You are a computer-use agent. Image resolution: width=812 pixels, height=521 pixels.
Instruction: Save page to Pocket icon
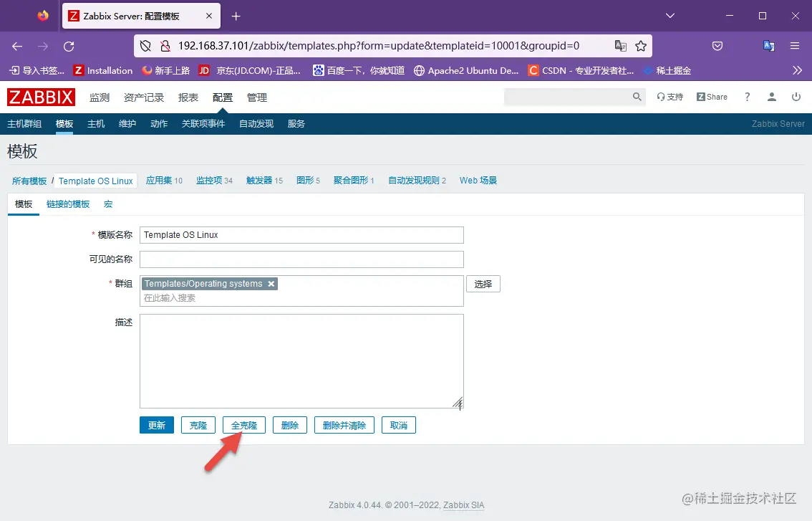(717, 45)
